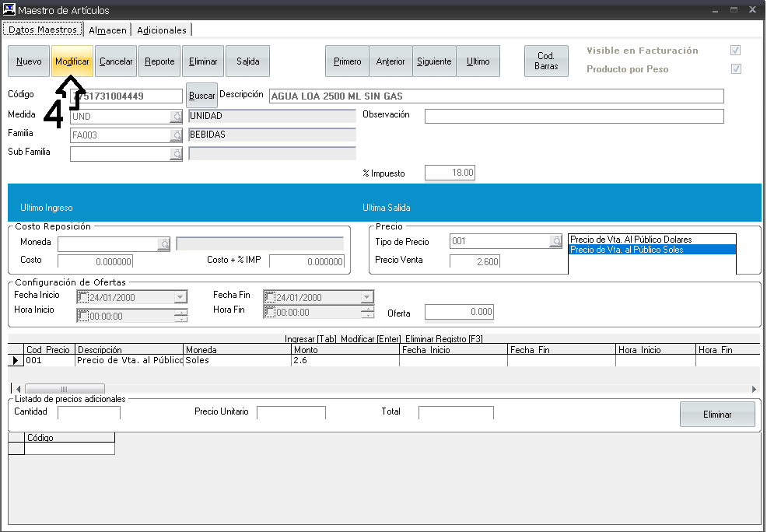767x532 pixels.
Task: Select the row indicator arrow for price 001
Action: click(x=15, y=360)
